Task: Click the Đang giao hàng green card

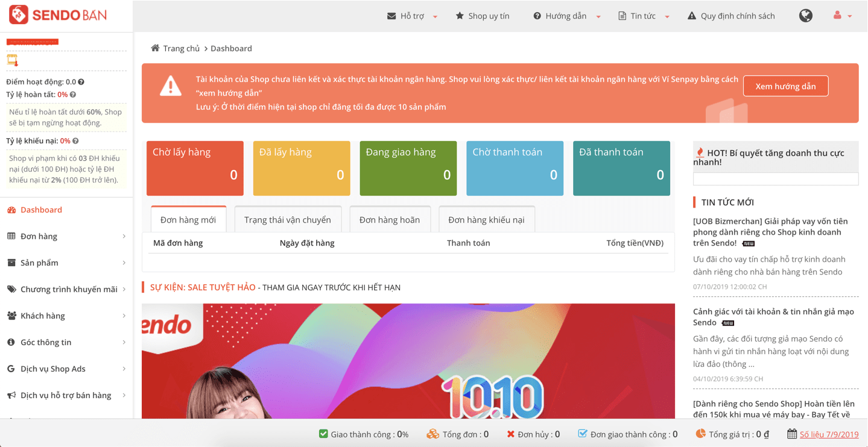Action: coord(408,168)
